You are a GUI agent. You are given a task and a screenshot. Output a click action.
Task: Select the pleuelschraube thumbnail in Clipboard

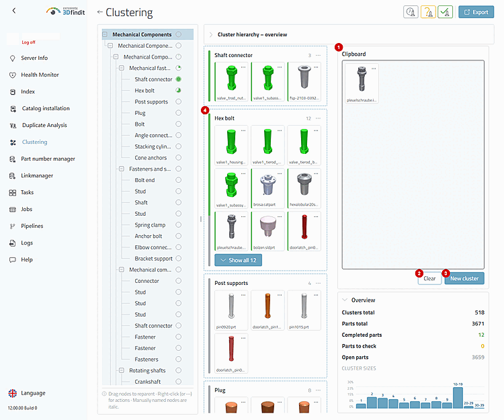[362, 83]
